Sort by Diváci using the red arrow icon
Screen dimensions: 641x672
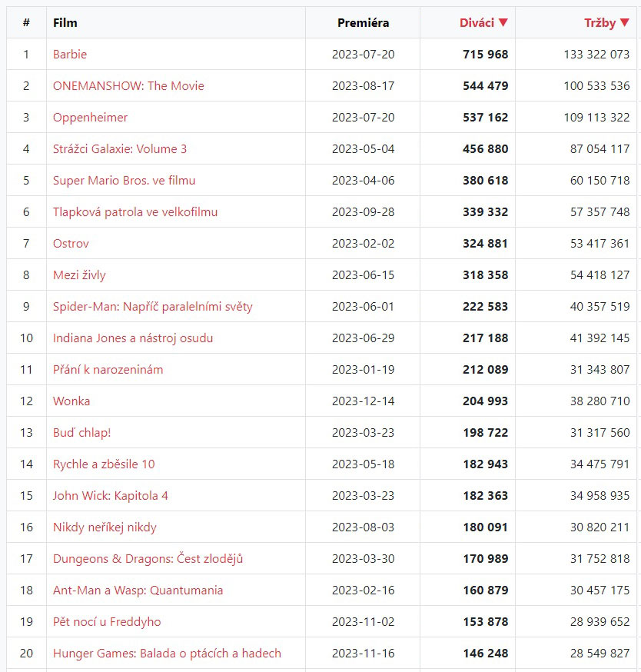click(x=503, y=22)
